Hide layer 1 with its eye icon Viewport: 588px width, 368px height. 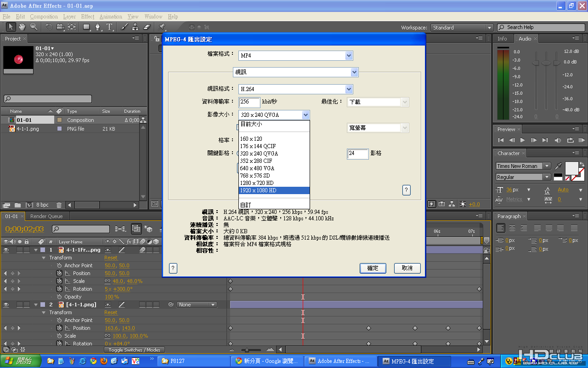(6, 250)
